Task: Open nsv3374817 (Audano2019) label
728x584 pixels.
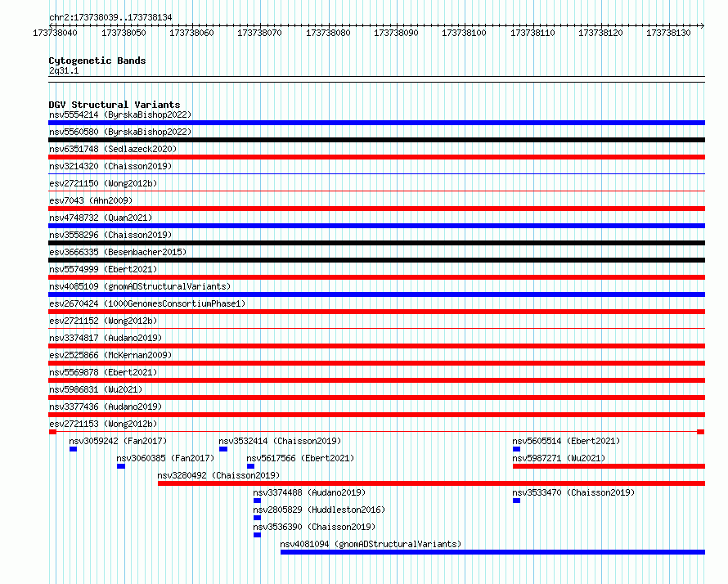Action: (x=106, y=338)
